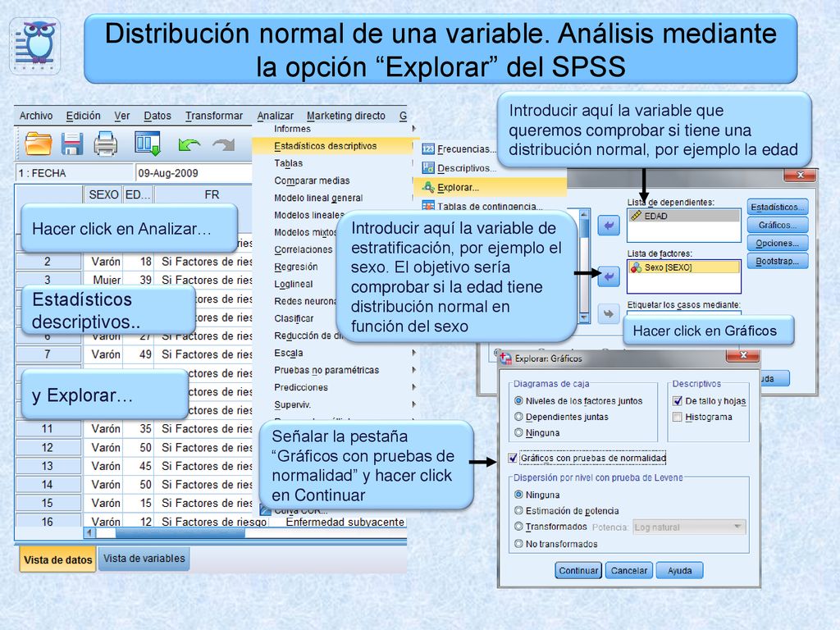This screenshot has width=840, height=630.
Task: Click Ayuda in Explorar: Gráficos
Action: click(679, 571)
